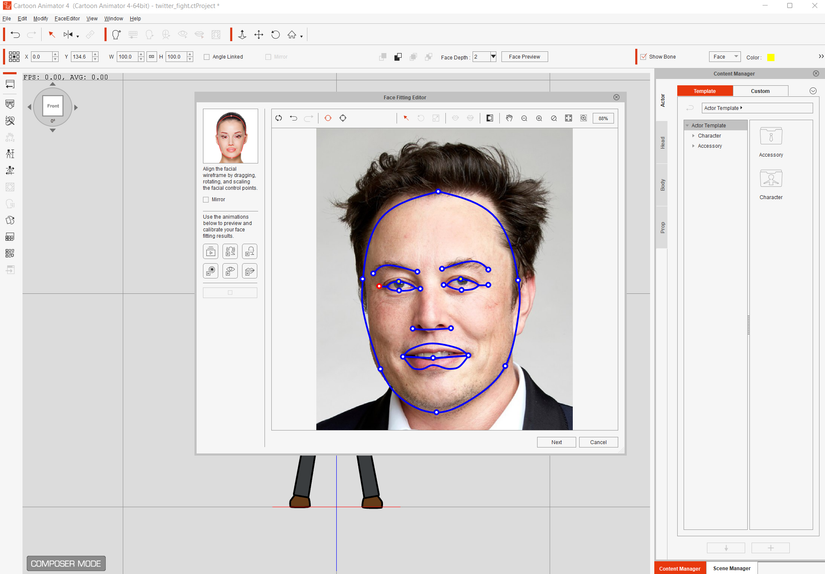
Task: Toggle the half-shaded view icon in Face Fitting Editor
Action: [x=489, y=118]
